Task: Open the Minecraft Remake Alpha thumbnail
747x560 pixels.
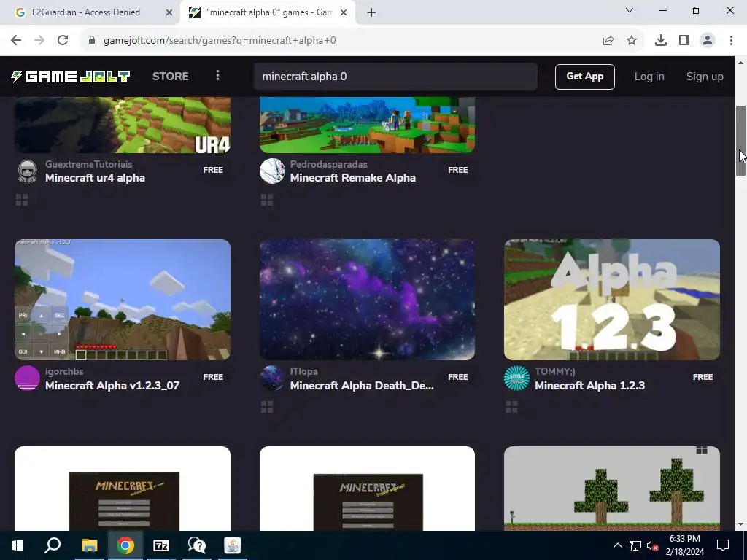Action: pyautogui.click(x=368, y=125)
